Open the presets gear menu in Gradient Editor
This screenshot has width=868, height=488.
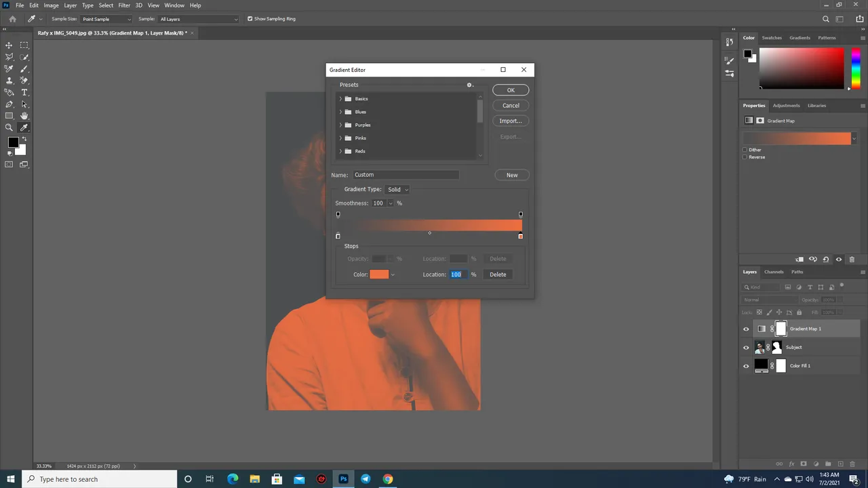click(x=469, y=85)
